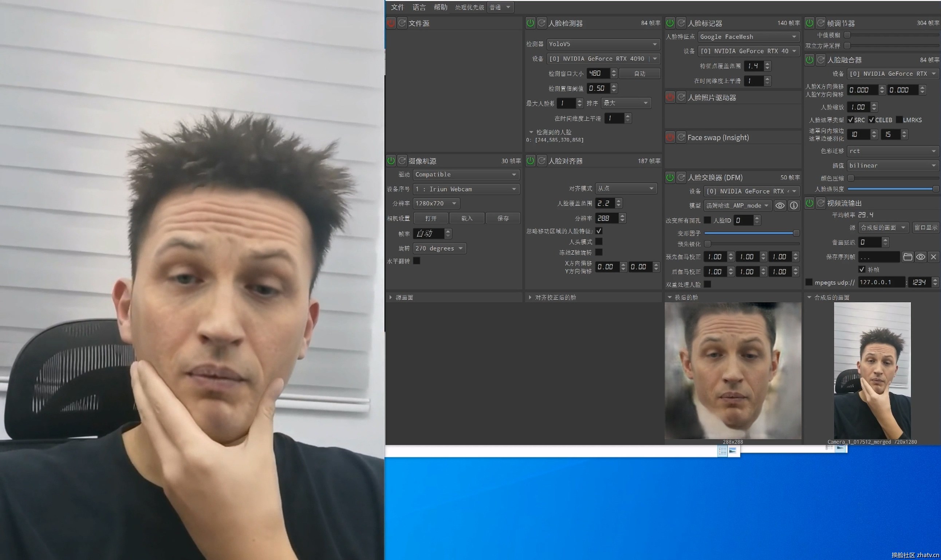Toggle power icon for 文件源 module
Viewport: 941px width, 560px height.
point(391,23)
